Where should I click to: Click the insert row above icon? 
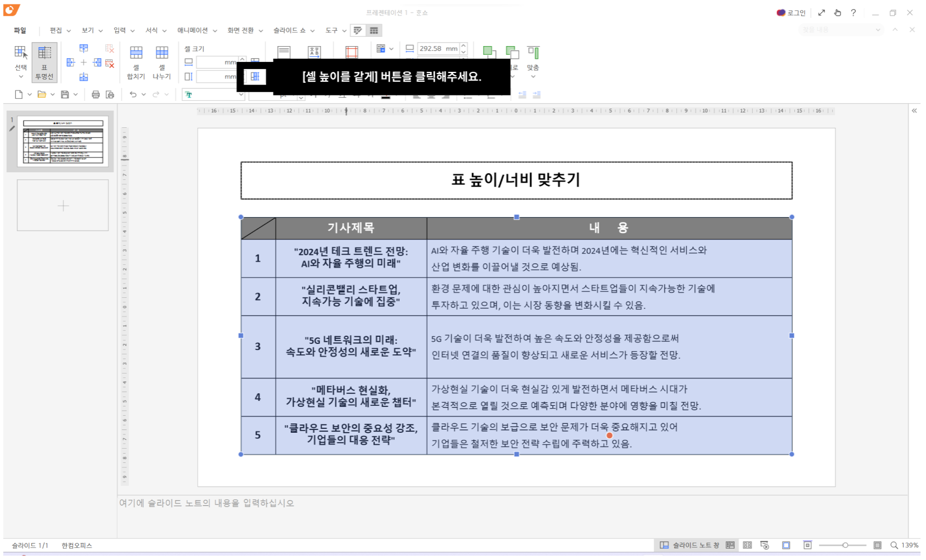tap(84, 49)
